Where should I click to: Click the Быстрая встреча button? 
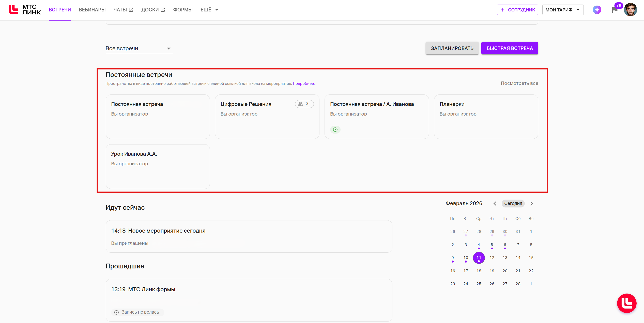(x=509, y=48)
